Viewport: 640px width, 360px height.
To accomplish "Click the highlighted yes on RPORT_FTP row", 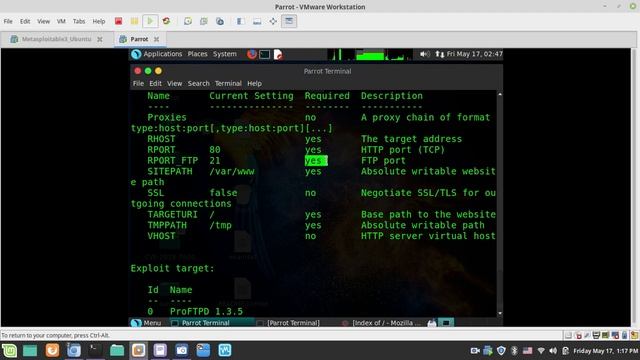I will [316, 160].
